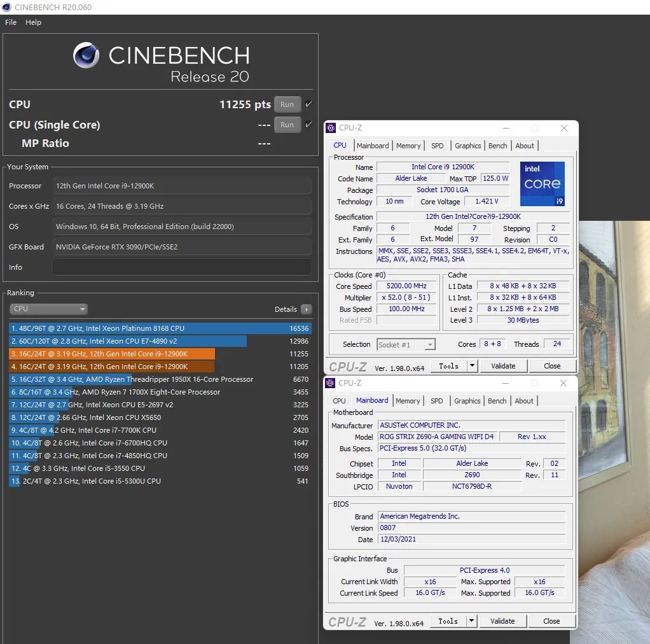The image size is (650, 644).
Task: Click the Details arrow icon in Ranking
Action: (x=307, y=309)
